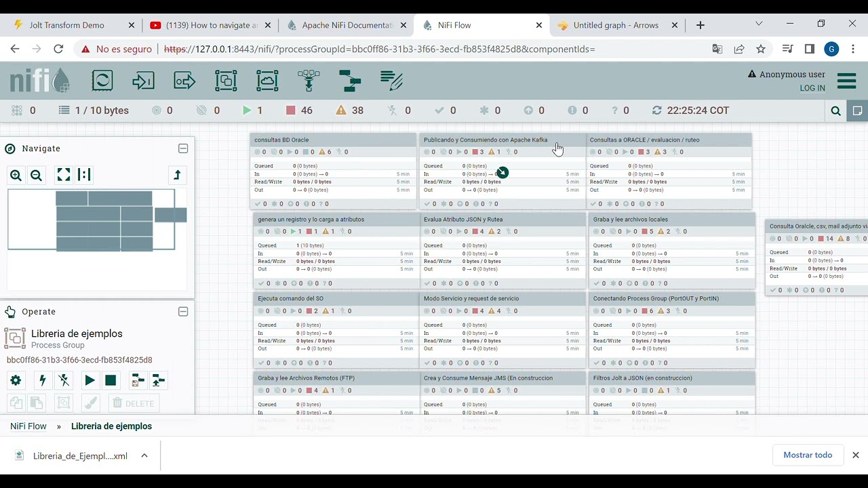Select the Remote Process Group toolbar icon
Viewport: 868px width, 488px height.
pos(267,81)
